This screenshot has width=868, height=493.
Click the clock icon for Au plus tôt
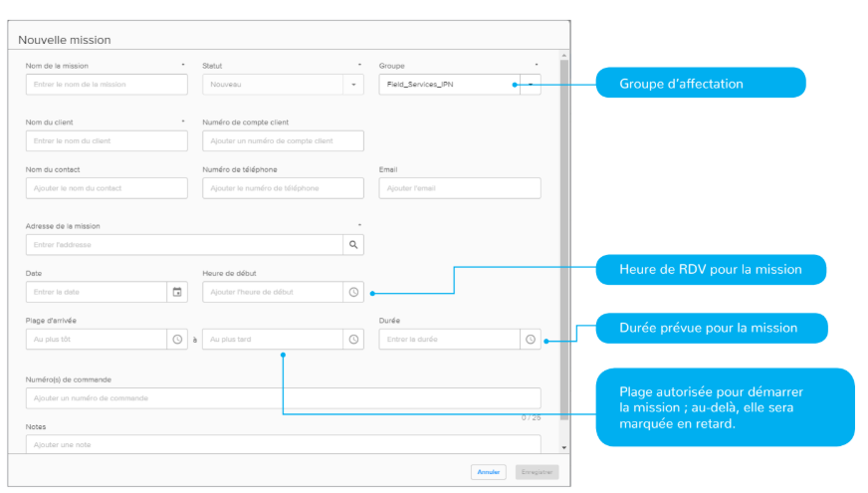point(177,339)
